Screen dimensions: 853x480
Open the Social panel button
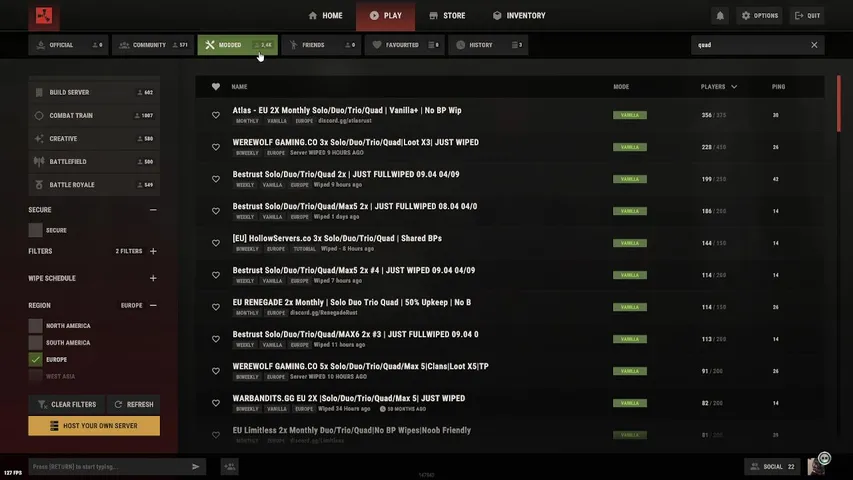click(772, 466)
